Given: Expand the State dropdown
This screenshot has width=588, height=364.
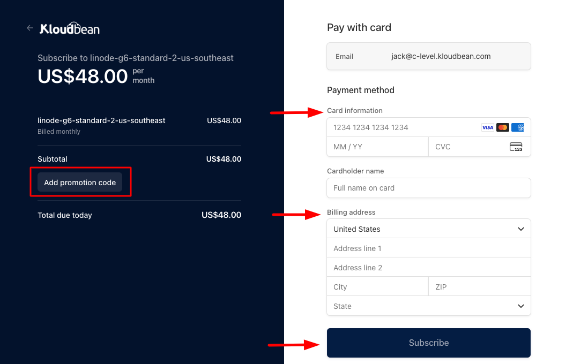Looking at the screenshot, I should pos(423,306).
